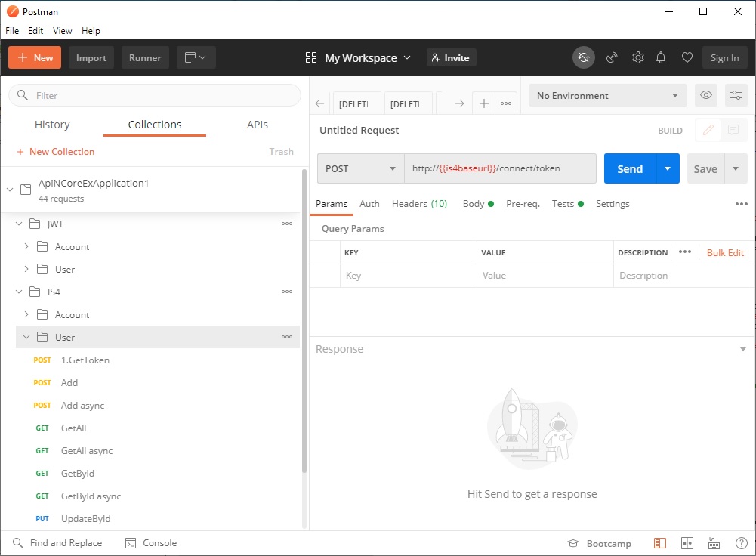Open the Headers (10) tab
This screenshot has width=756, height=556.
pos(419,204)
